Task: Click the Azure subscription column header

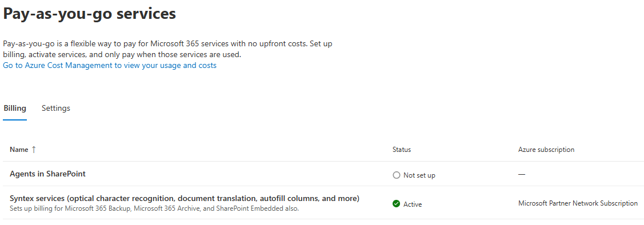Action: tap(546, 150)
